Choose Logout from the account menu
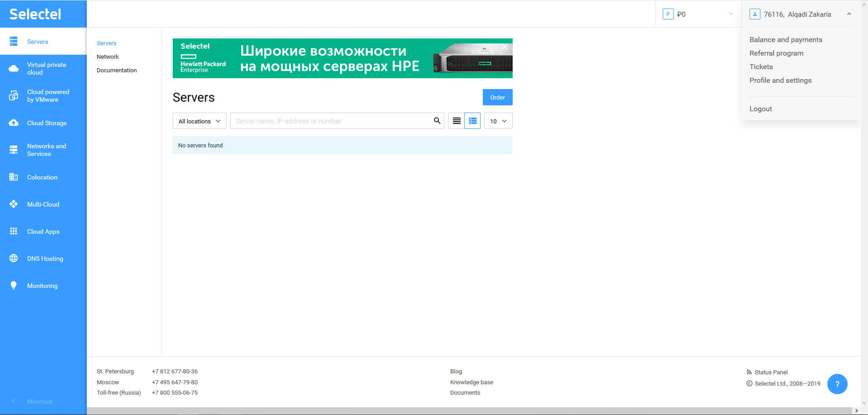This screenshot has height=415, width=868. point(760,109)
